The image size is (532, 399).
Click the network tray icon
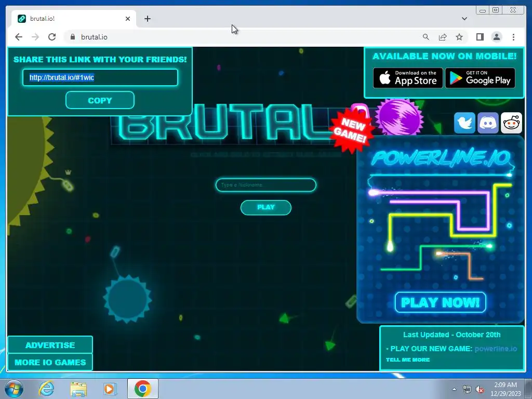pyautogui.click(x=467, y=389)
